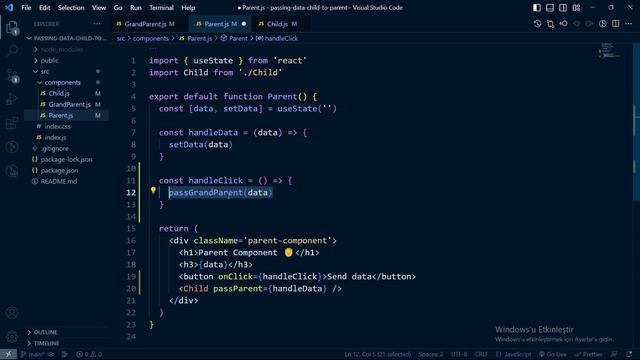The image size is (640, 360).
Task: Click the lightbulb code action on line 12
Action: click(153, 190)
